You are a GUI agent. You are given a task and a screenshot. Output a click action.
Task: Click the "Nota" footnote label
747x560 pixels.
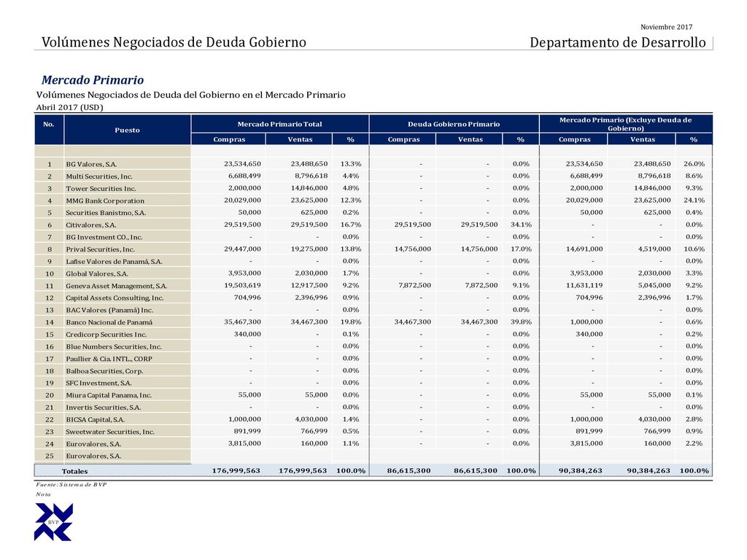pyautogui.click(x=43, y=494)
